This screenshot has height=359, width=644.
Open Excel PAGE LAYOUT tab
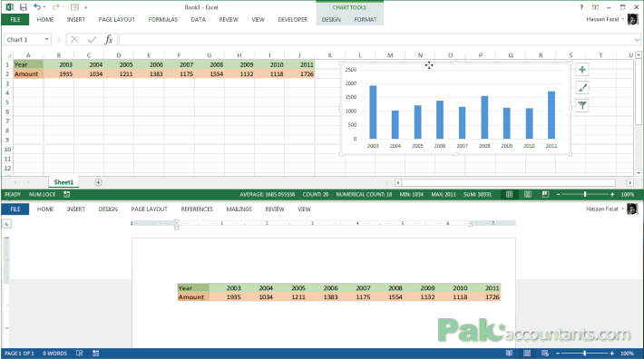click(x=117, y=19)
